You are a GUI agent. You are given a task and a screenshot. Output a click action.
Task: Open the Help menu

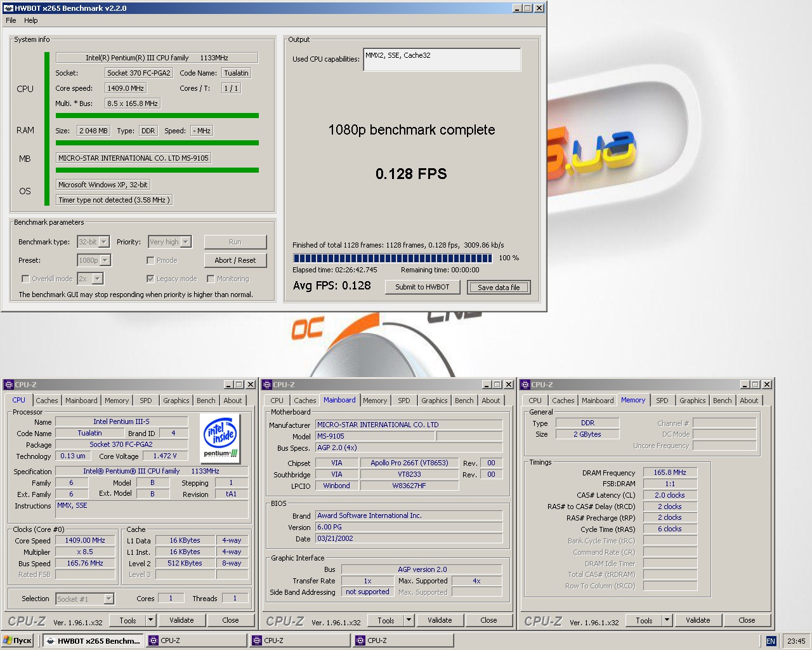(31, 20)
